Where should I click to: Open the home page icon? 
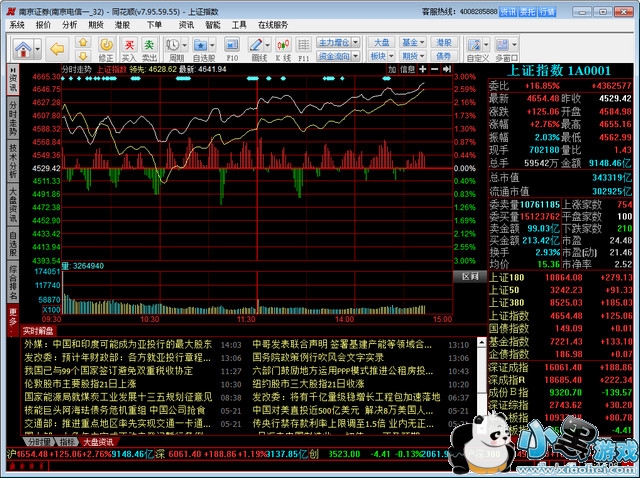[23, 49]
